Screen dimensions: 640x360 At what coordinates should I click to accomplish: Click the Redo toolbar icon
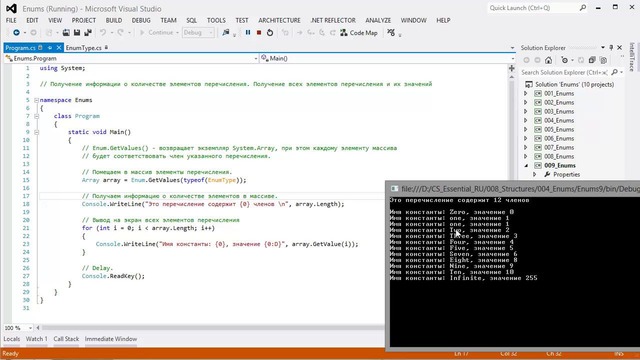pos(120,33)
